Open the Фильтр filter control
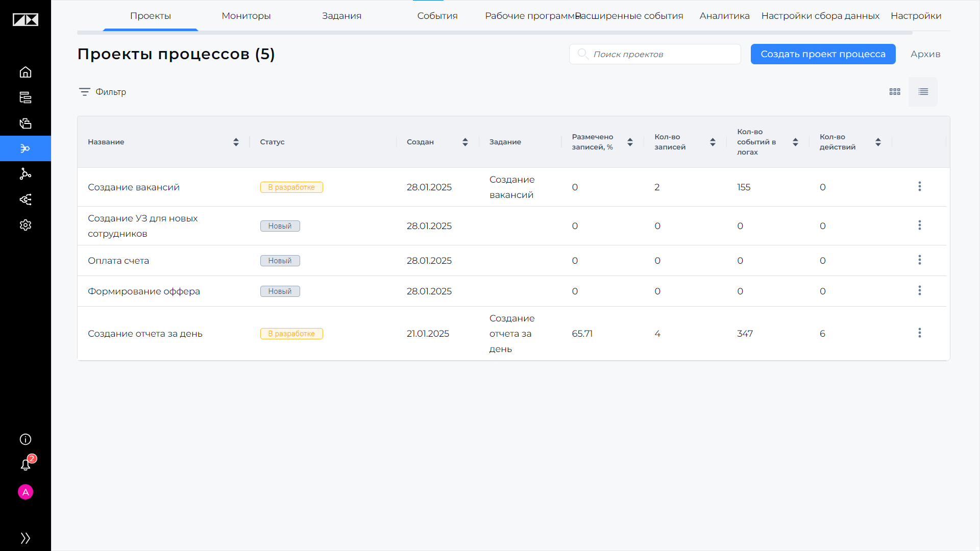980x551 pixels. (x=102, y=92)
